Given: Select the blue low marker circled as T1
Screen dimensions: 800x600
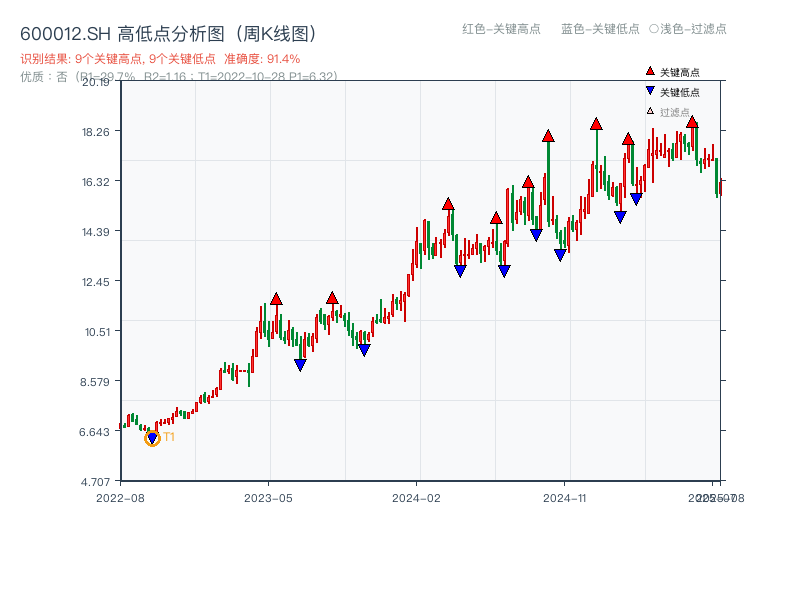Looking at the screenshot, I should click(x=152, y=438).
